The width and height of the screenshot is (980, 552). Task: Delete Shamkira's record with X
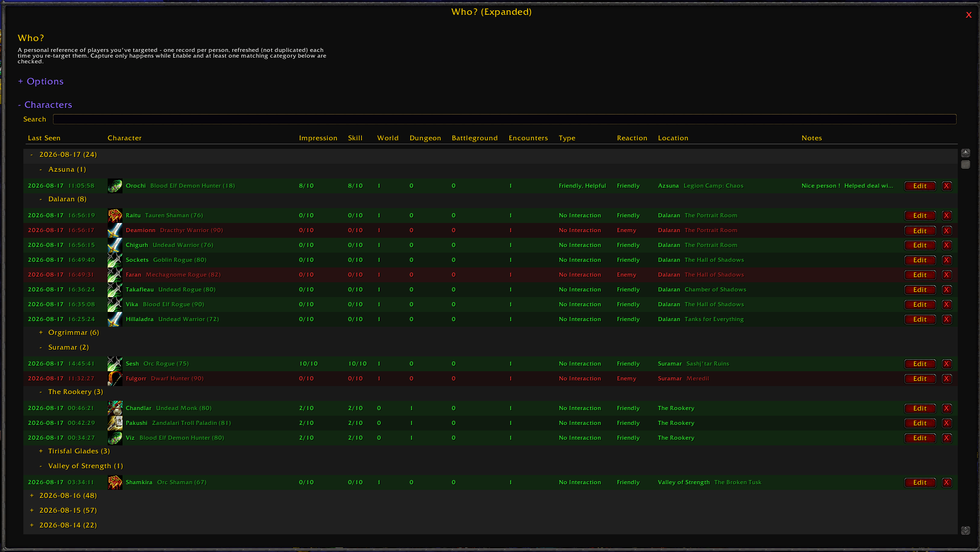pyautogui.click(x=946, y=482)
